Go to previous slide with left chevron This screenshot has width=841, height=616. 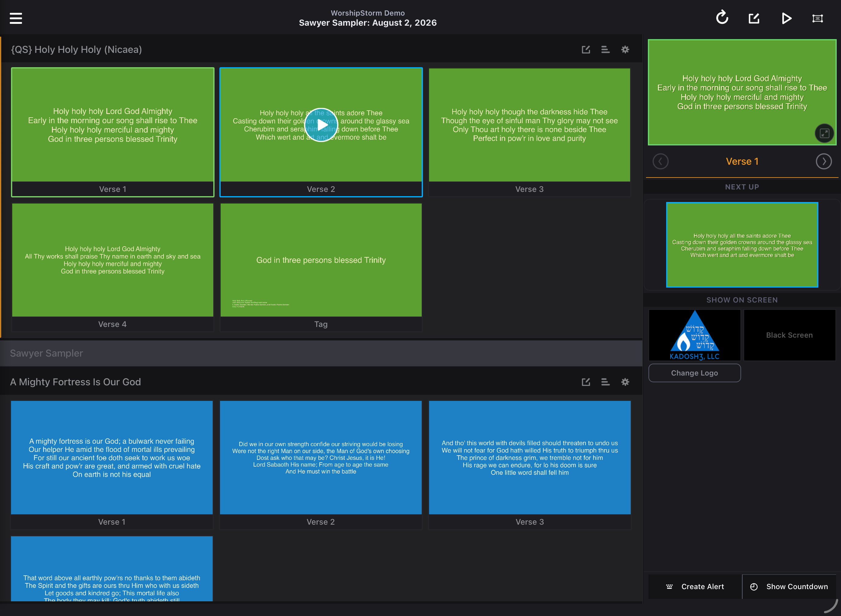[660, 161]
